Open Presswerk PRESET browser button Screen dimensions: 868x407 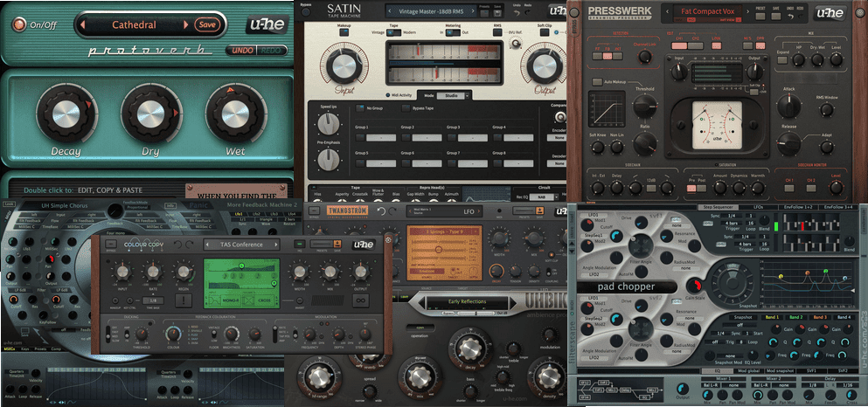760,17
